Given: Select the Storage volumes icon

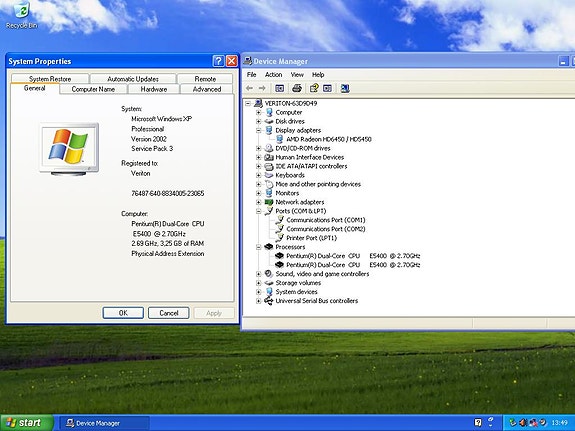Looking at the screenshot, I should tap(269, 283).
